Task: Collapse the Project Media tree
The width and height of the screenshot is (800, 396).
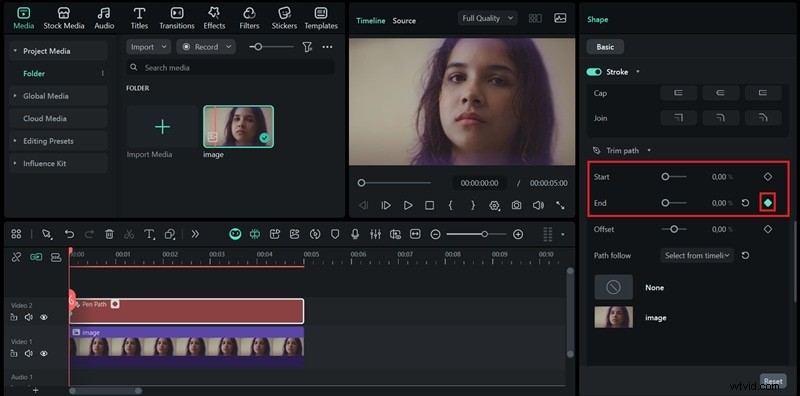Action: [15, 51]
